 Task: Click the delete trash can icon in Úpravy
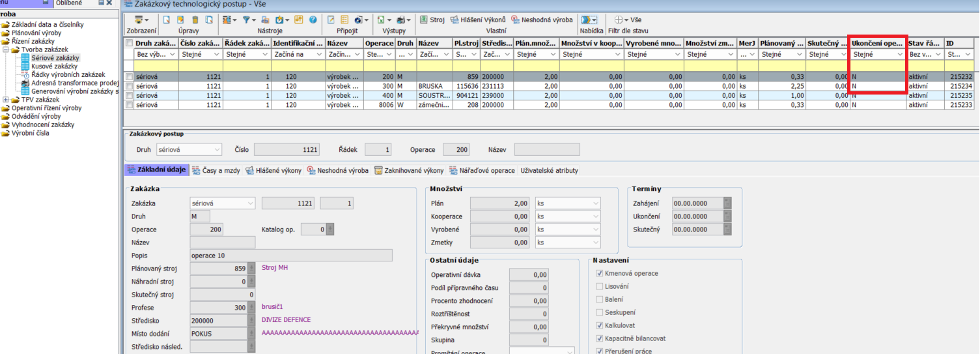click(x=195, y=20)
